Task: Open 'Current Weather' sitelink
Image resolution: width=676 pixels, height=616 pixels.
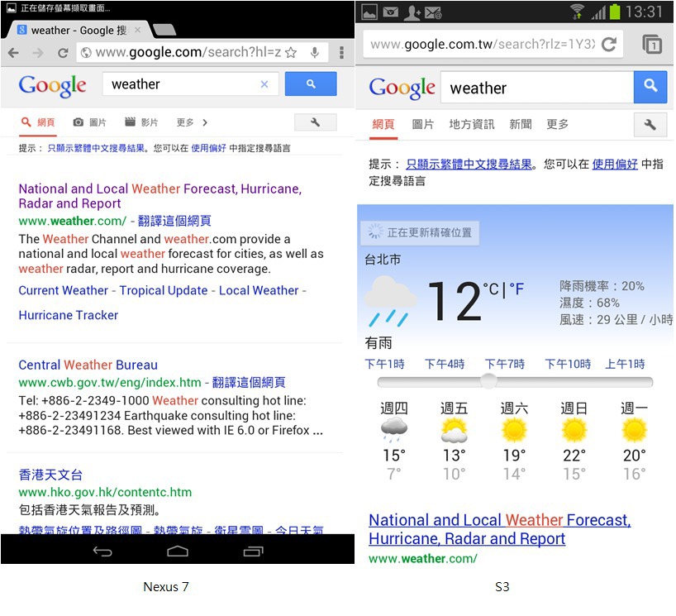Action: pyautogui.click(x=64, y=290)
